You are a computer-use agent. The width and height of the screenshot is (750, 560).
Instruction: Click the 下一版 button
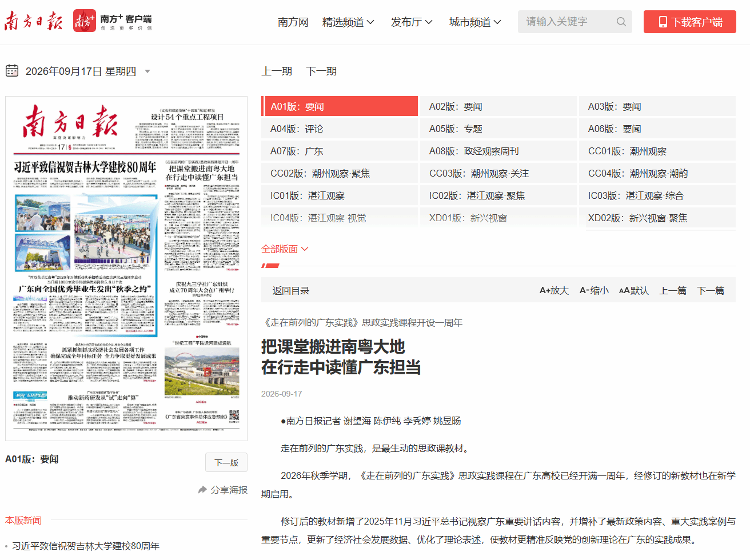[x=226, y=462]
